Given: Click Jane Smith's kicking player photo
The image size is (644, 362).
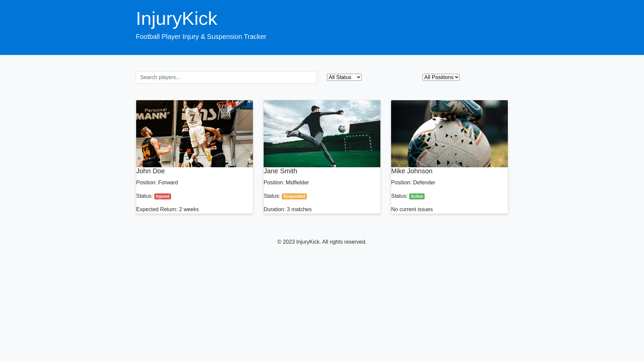Looking at the screenshot, I should coord(322,133).
